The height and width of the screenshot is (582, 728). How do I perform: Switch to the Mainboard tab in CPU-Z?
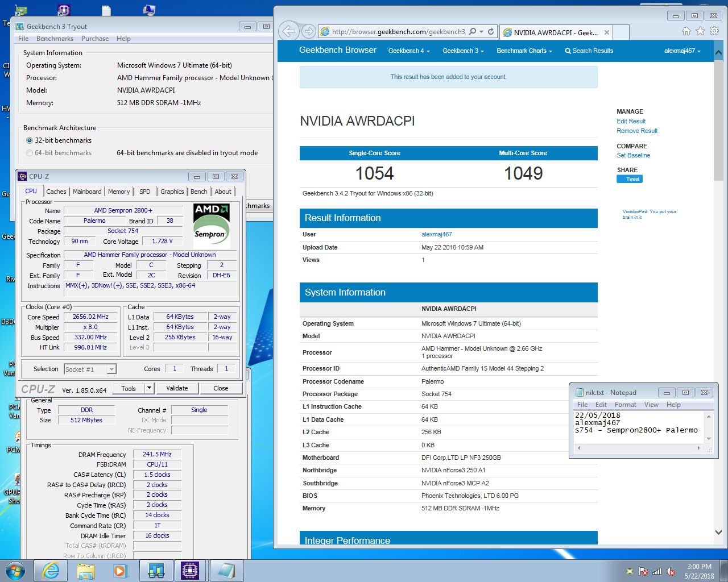[x=87, y=192]
